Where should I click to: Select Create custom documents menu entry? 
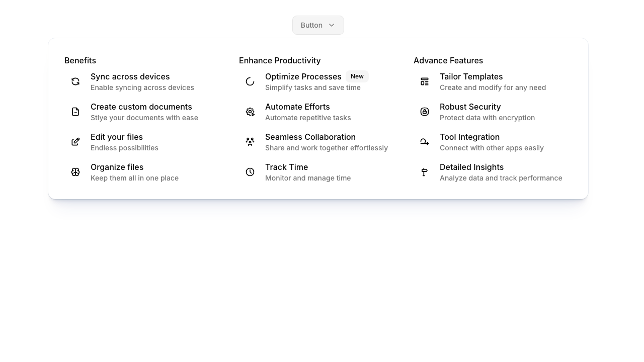point(141,107)
